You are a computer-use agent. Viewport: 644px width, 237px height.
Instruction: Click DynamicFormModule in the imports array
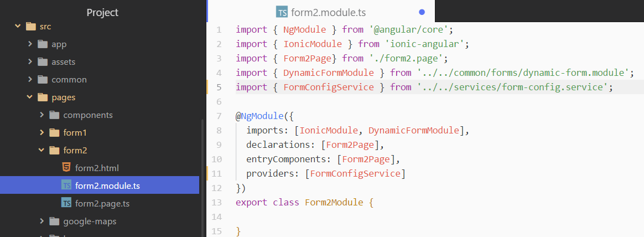(x=414, y=131)
